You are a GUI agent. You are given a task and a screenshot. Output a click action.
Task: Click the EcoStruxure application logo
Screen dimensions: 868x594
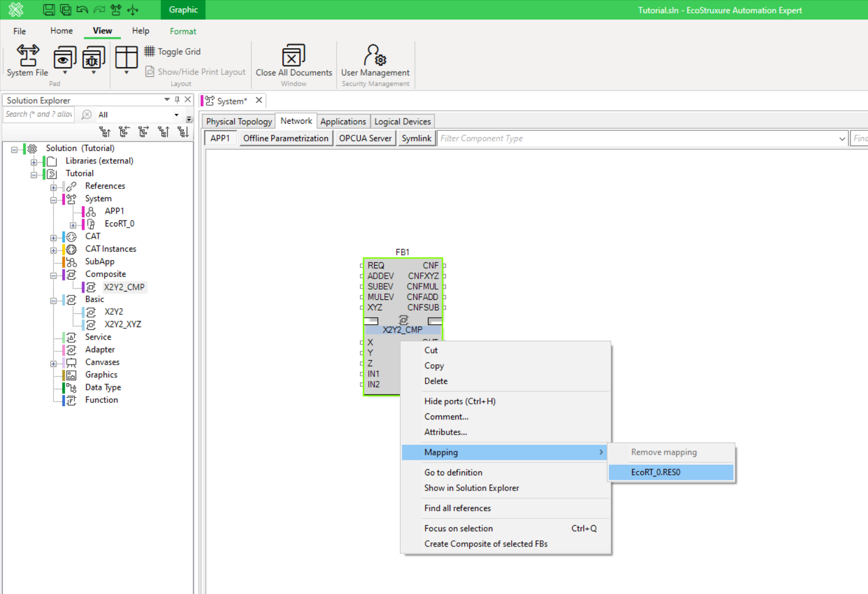click(x=16, y=10)
